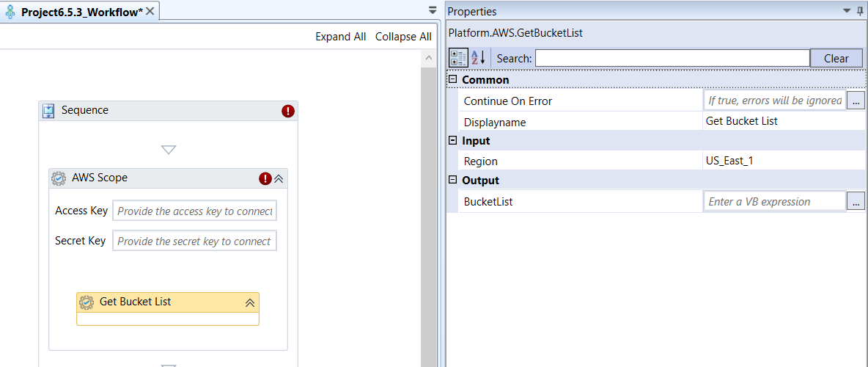Collapse the Common property section

click(x=453, y=79)
